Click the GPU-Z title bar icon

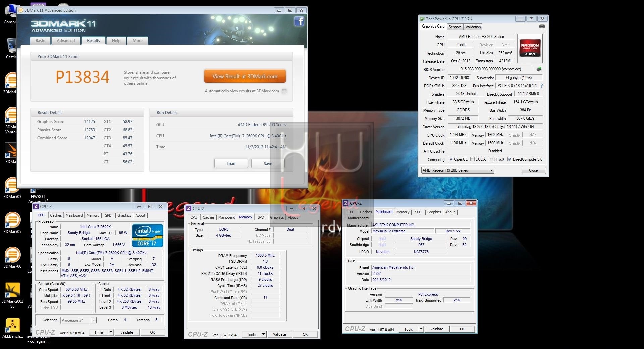click(x=422, y=19)
